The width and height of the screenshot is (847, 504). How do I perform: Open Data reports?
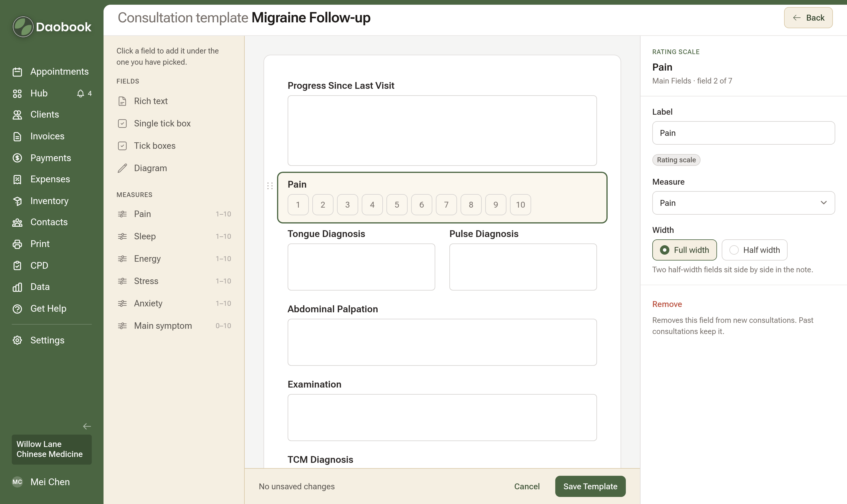pos(52,287)
